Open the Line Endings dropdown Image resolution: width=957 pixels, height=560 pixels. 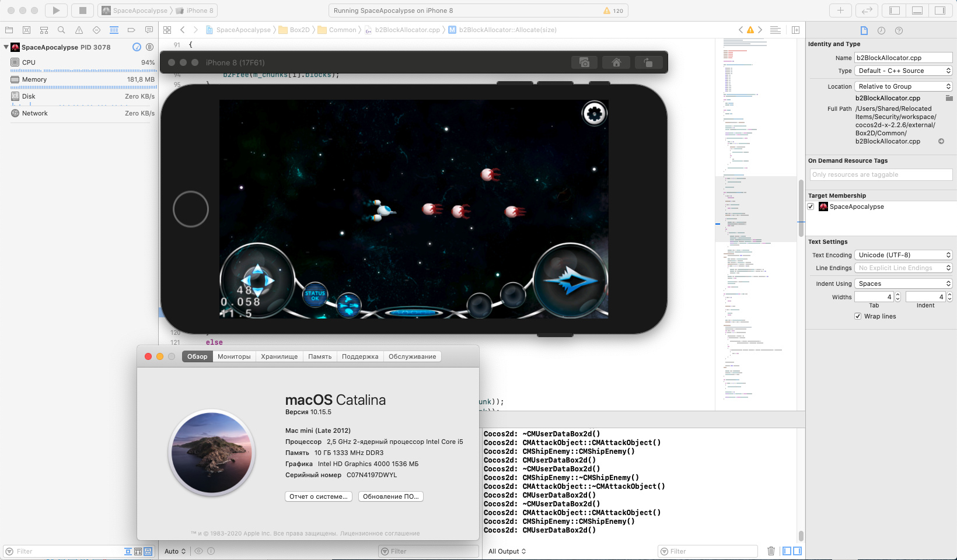coord(903,268)
